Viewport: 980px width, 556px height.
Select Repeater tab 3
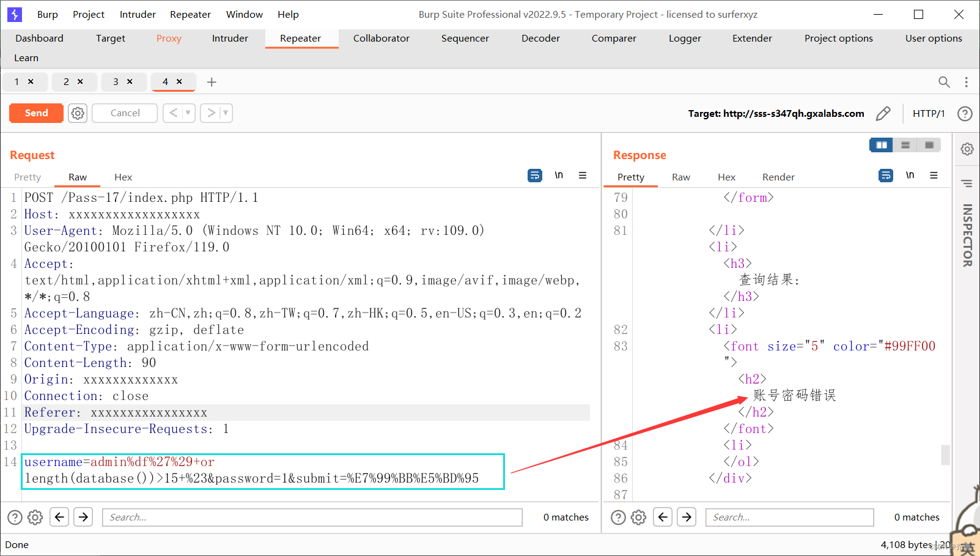point(116,81)
